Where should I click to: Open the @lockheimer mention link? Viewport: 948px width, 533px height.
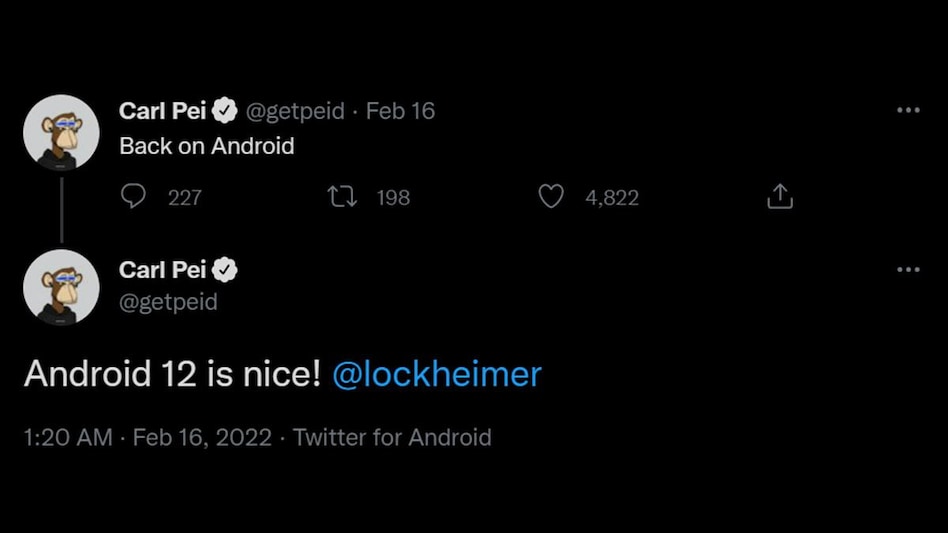click(436, 374)
